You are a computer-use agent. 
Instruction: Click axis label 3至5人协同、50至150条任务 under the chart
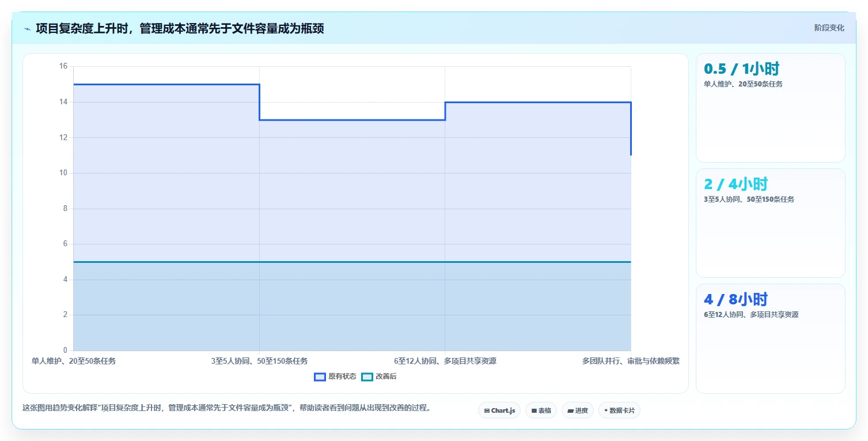pyautogui.click(x=259, y=361)
